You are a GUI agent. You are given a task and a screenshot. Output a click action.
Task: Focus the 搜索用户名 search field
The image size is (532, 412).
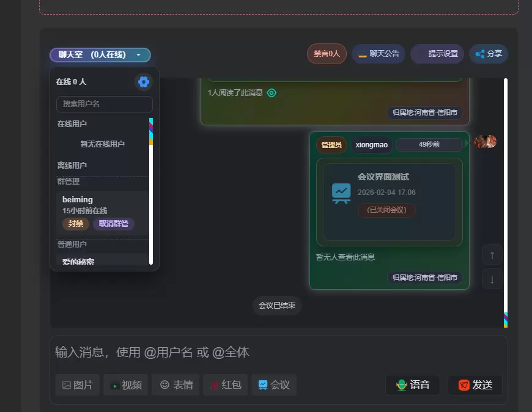[x=104, y=104]
